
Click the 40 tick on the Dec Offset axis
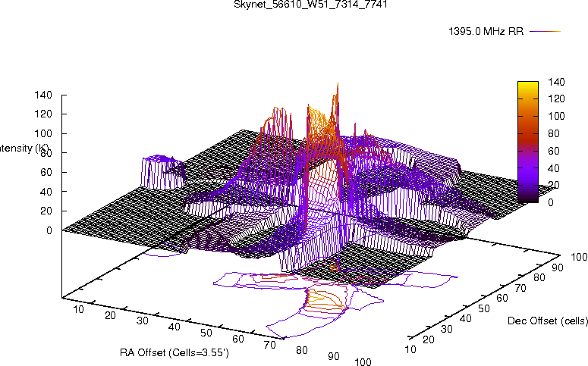(465, 319)
